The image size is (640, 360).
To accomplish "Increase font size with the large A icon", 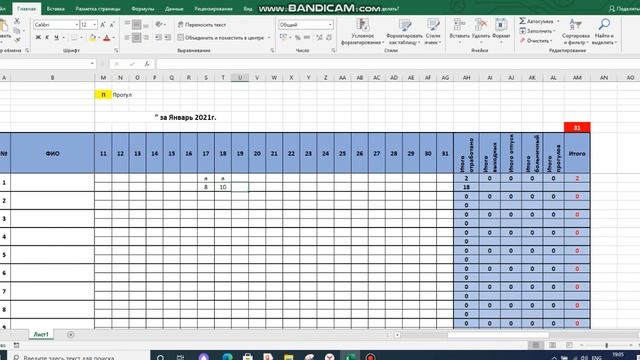I will point(103,25).
